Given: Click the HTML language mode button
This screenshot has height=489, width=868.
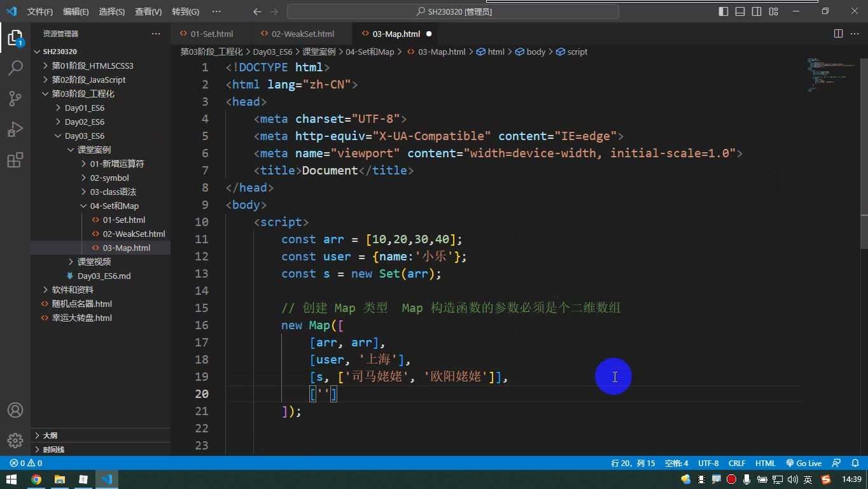Looking at the screenshot, I should (x=766, y=464).
